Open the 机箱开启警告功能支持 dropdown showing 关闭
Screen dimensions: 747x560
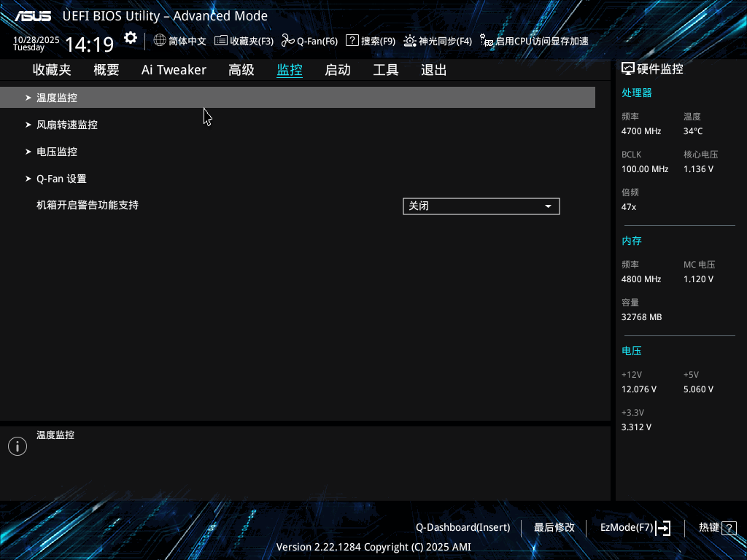coord(481,206)
